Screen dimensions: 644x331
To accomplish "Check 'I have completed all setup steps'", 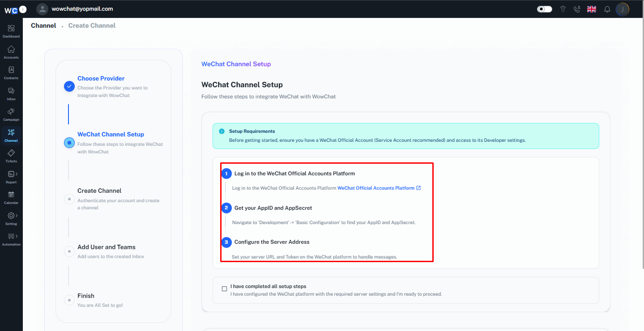I will click(x=225, y=289).
